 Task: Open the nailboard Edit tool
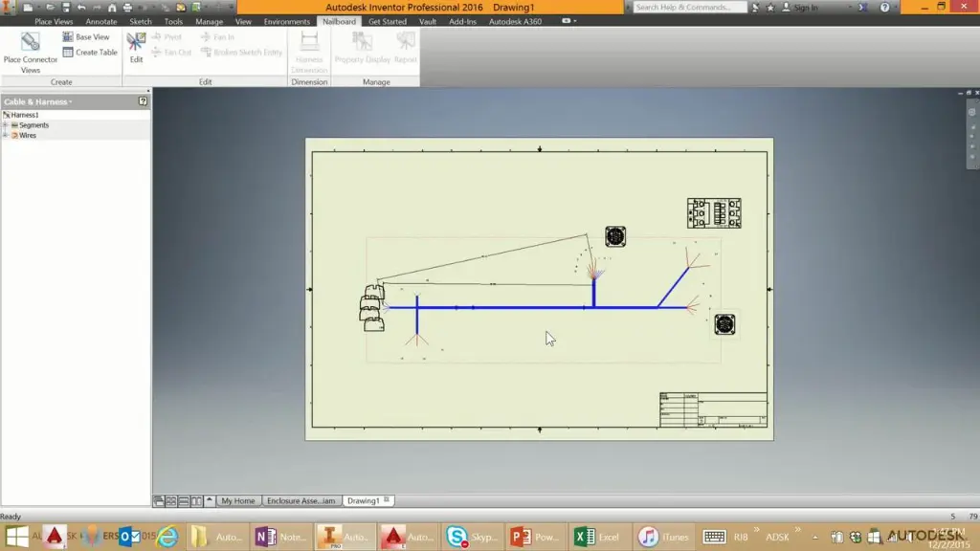point(136,48)
